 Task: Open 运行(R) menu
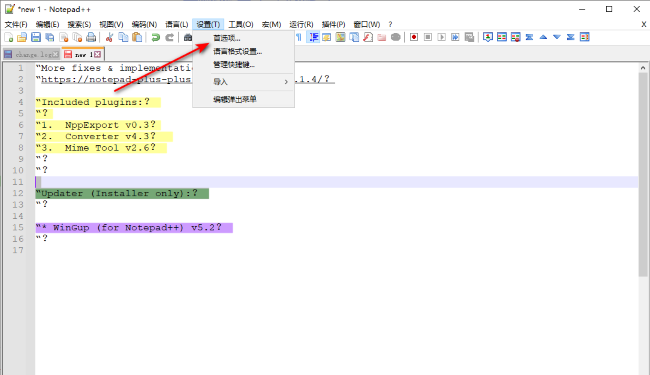click(x=301, y=24)
